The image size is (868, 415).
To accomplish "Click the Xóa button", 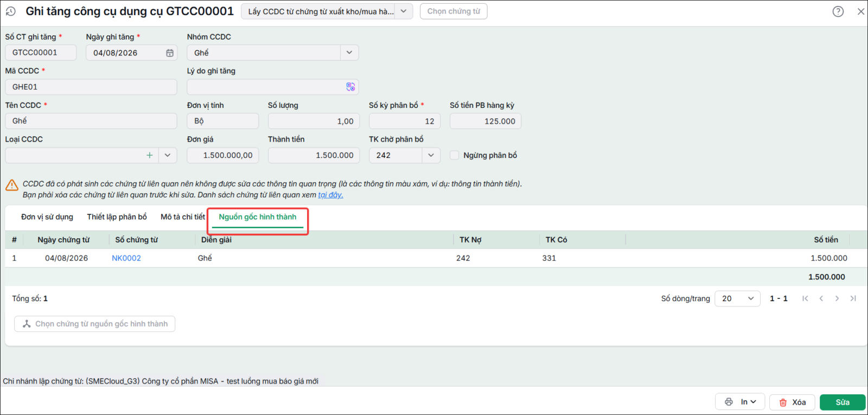I will 792,402.
